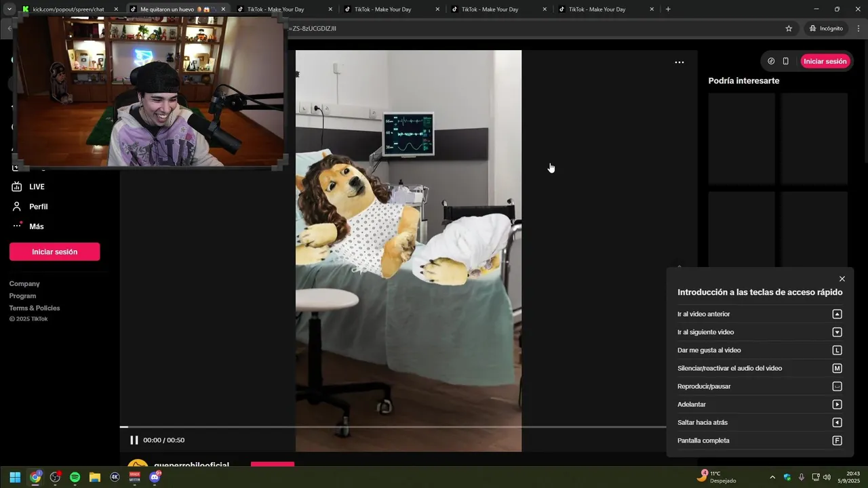Switch to the fifth browser tab, TikTok
This screenshot has height=488, width=868.
(499, 9)
